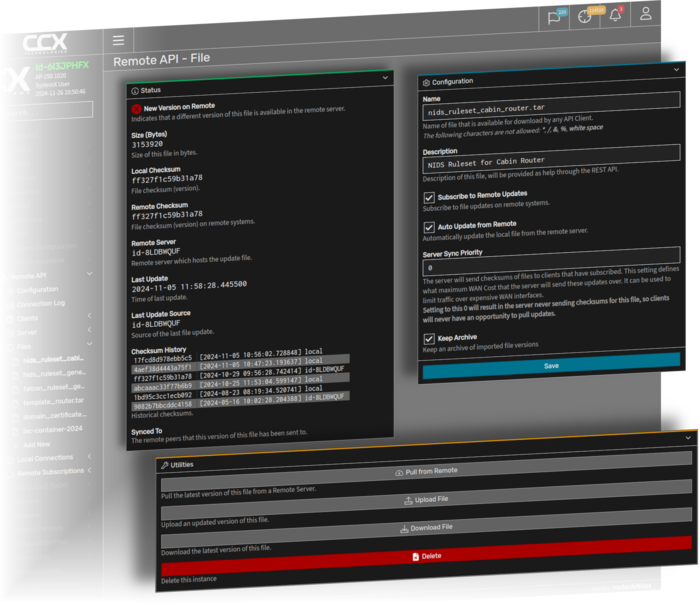Click the Delete file icon
This screenshot has height=605, width=700.
[x=416, y=557]
